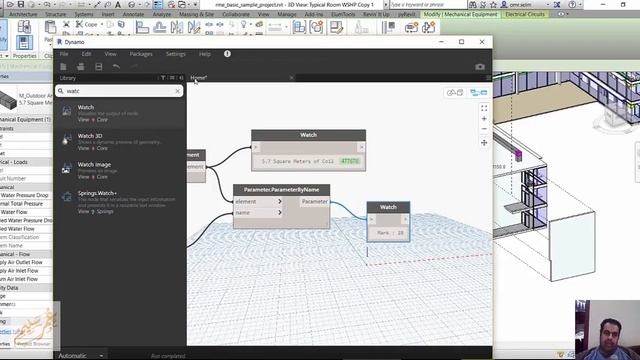The image size is (640, 360).
Task: Click the Springs.Watch+ node library icon
Action: point(67,197)
